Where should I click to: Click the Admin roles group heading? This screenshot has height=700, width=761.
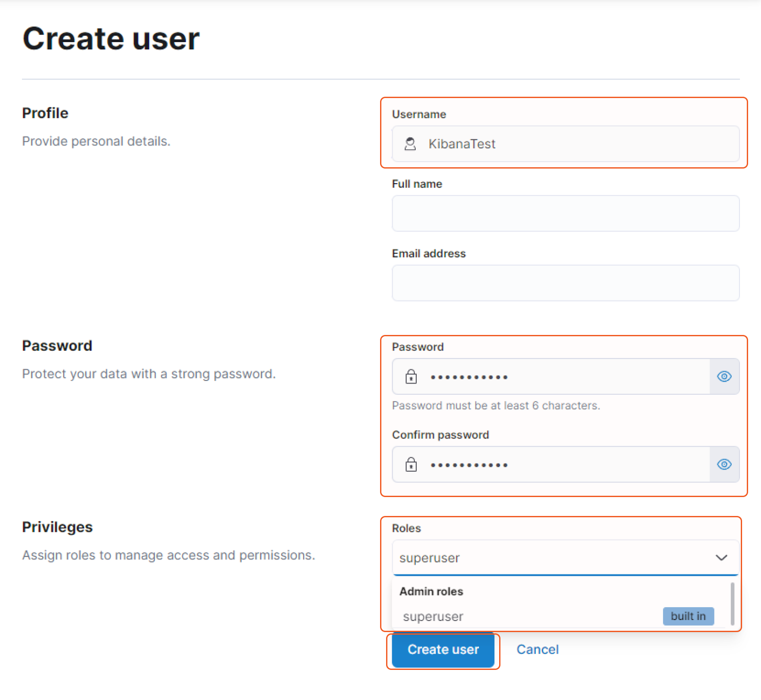click(431, 591)
